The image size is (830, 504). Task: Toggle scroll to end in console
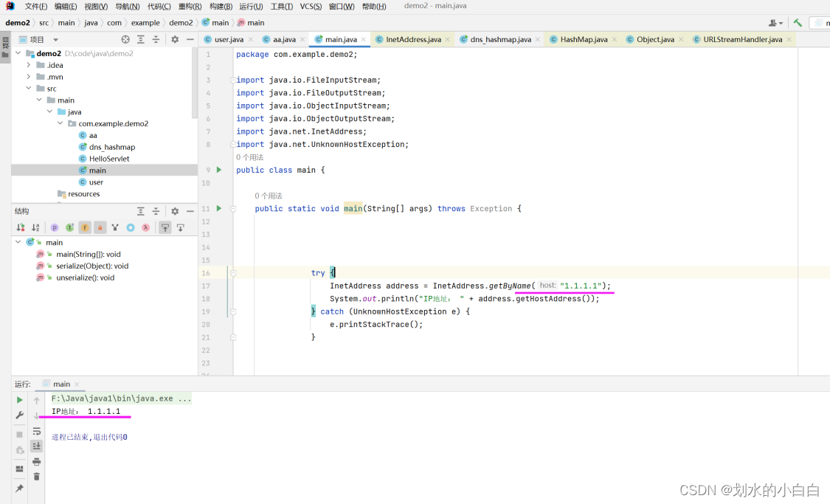point(37,446)
